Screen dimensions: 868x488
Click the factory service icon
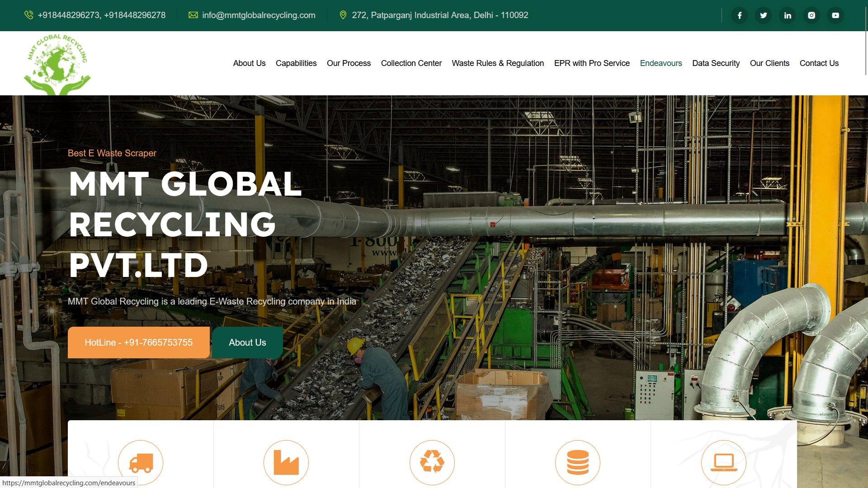286,462
